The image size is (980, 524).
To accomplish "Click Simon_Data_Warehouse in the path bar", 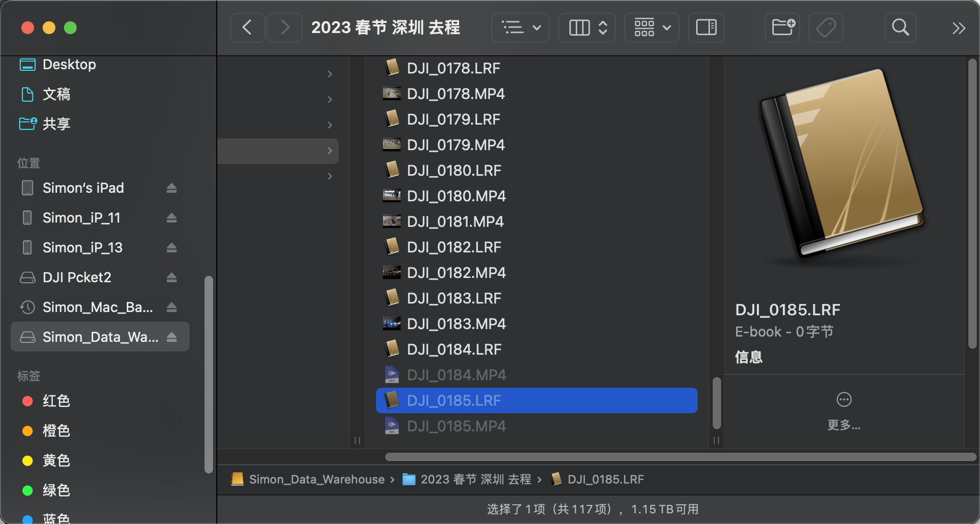I will pos(316,479).
